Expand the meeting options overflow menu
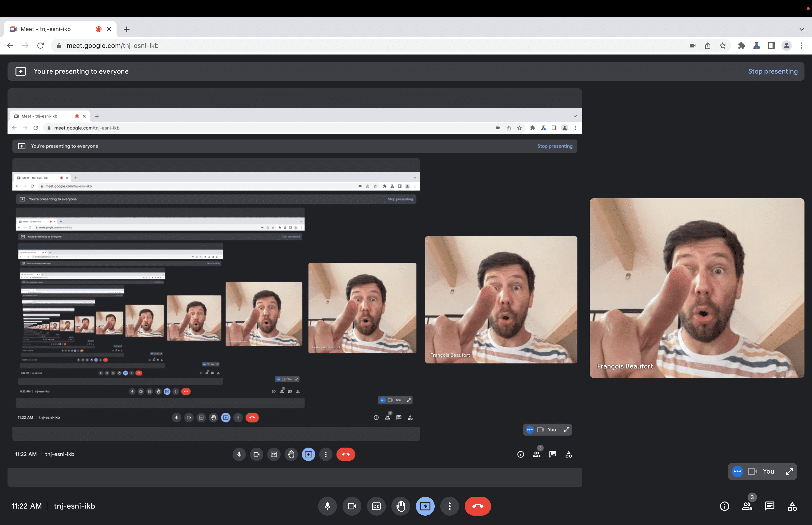 (449, 506)
